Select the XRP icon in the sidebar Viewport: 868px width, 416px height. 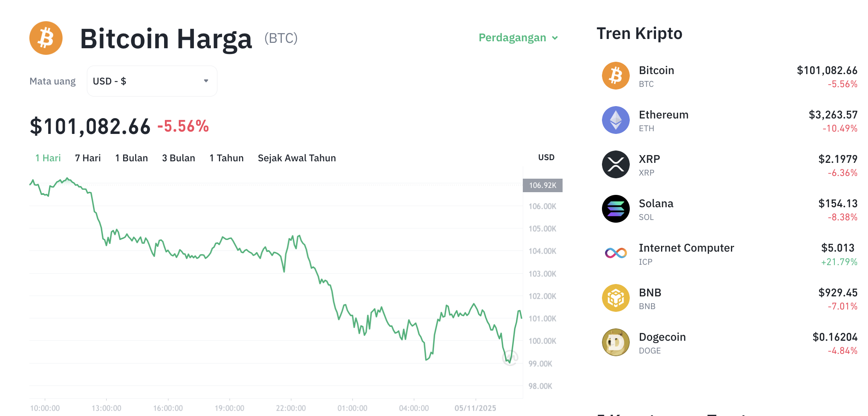[615, 164]
